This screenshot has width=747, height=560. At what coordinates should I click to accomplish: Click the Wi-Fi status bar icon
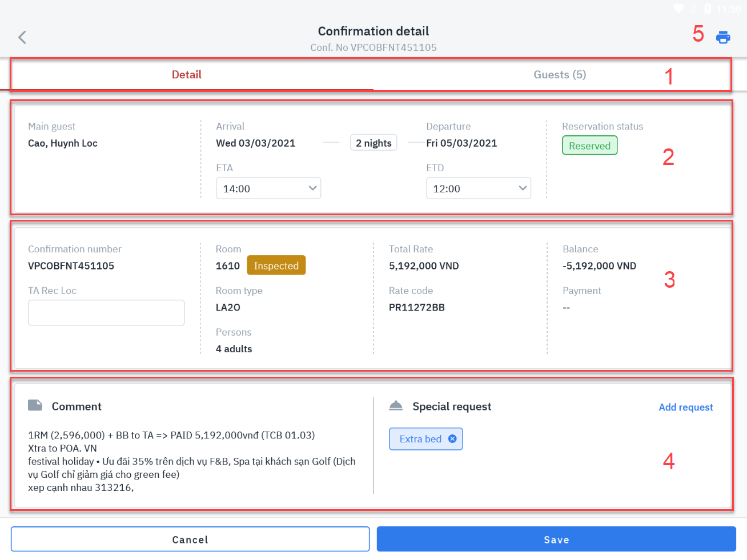click(678, 9)
